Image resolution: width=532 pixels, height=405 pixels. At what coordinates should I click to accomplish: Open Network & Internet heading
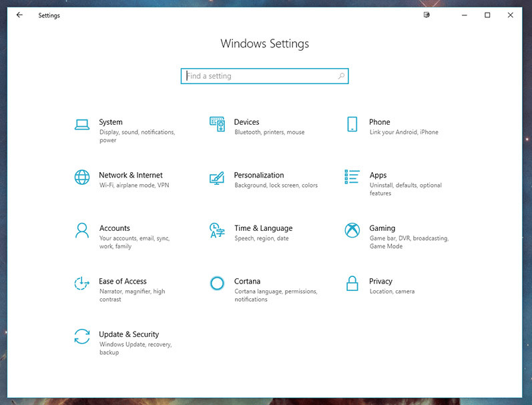[131, 175]
